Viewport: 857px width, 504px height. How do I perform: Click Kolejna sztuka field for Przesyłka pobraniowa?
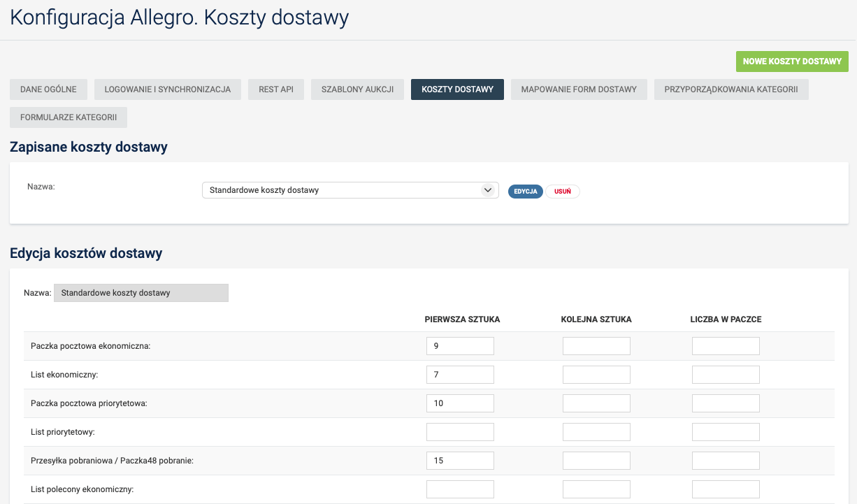596,461
